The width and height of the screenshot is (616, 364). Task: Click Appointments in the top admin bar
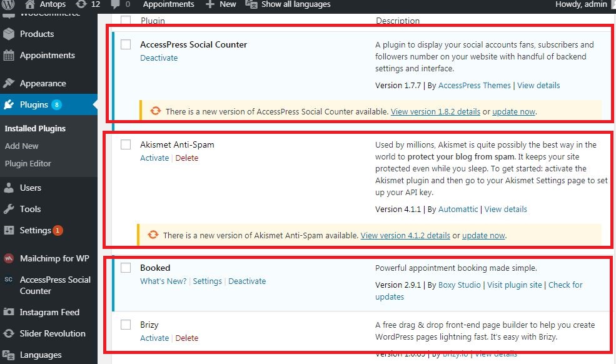coord(168,4)
